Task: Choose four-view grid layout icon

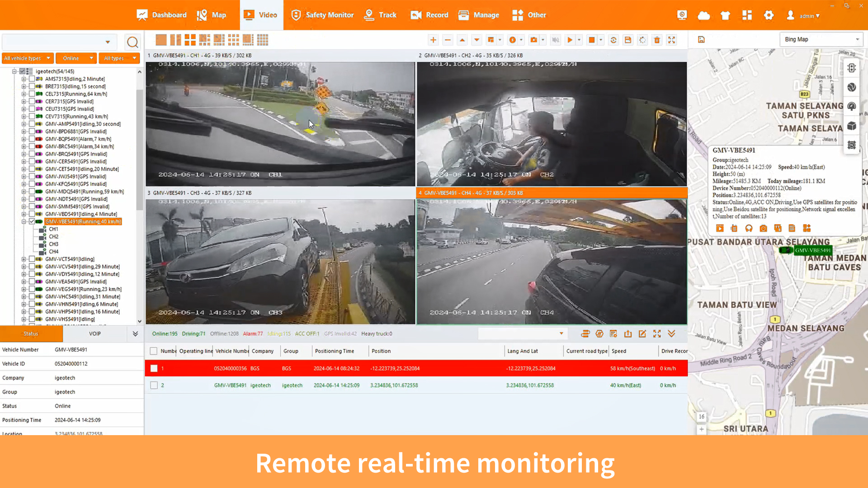Action: pos(190,40)
